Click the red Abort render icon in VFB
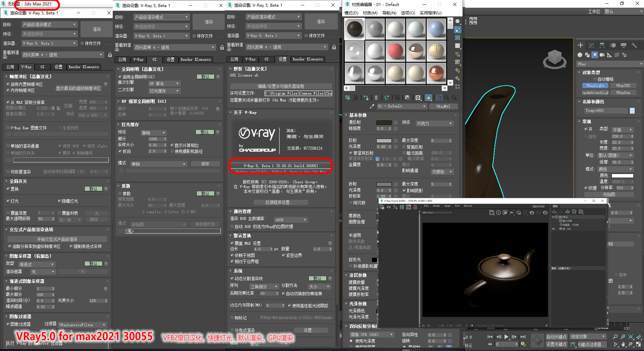This screenshot has height=351, width=644. (498, 212)
